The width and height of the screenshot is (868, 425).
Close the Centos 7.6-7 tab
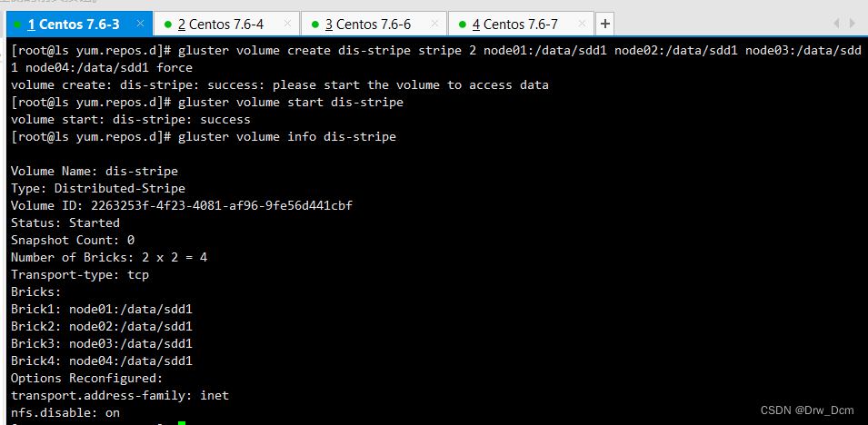[582, 24]
